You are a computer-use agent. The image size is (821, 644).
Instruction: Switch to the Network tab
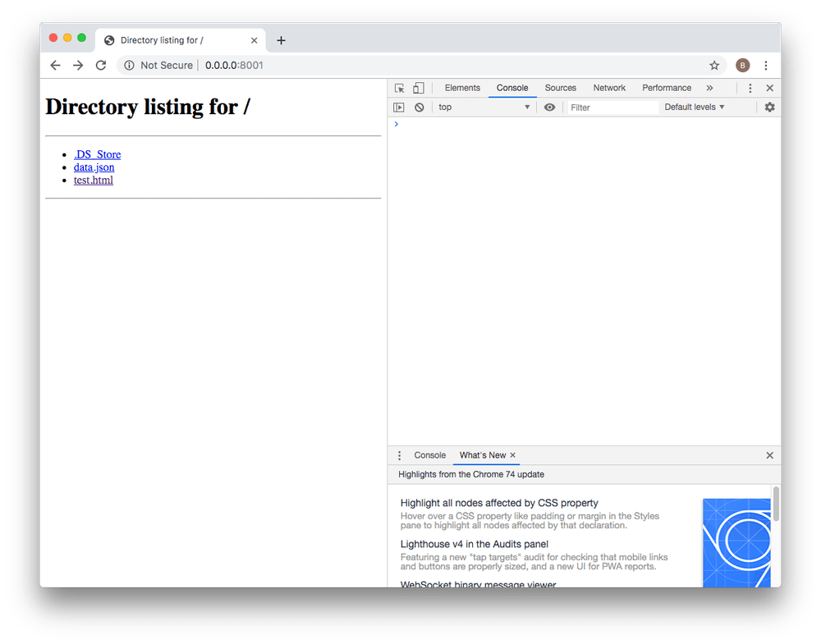coord(609,88)
